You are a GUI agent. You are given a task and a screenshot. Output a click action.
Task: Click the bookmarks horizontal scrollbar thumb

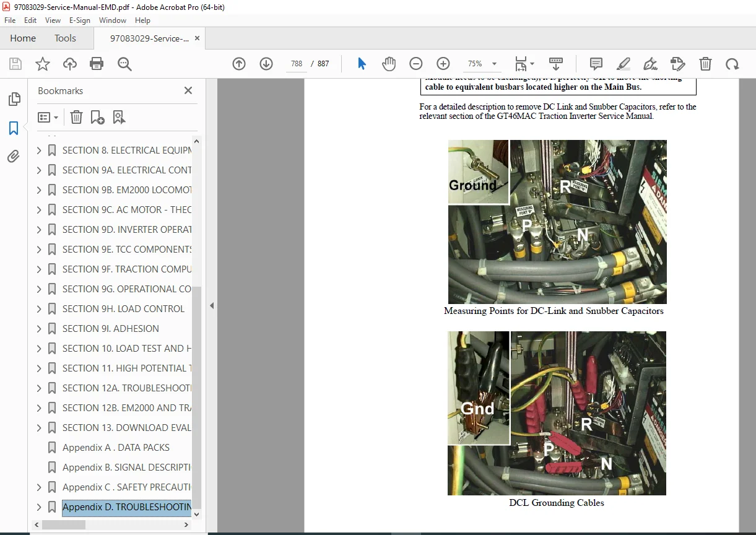(64, 524)
